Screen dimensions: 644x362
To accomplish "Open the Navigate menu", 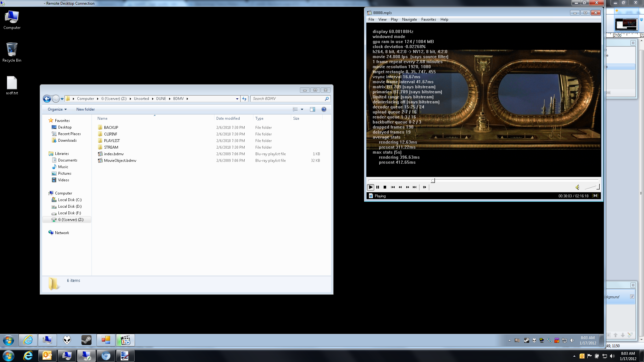I will point(409,19).
